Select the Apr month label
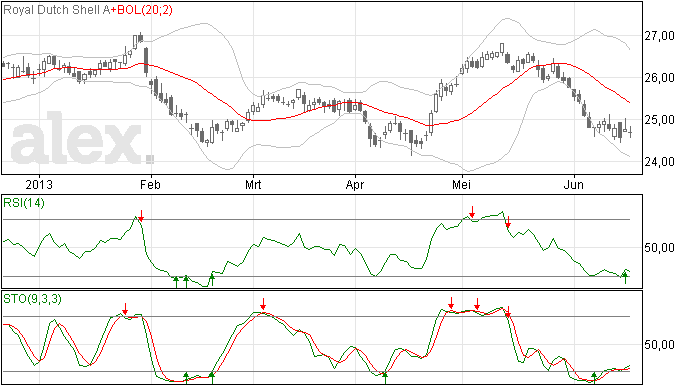This screenshot has height=387, width=690. point(355,184)
